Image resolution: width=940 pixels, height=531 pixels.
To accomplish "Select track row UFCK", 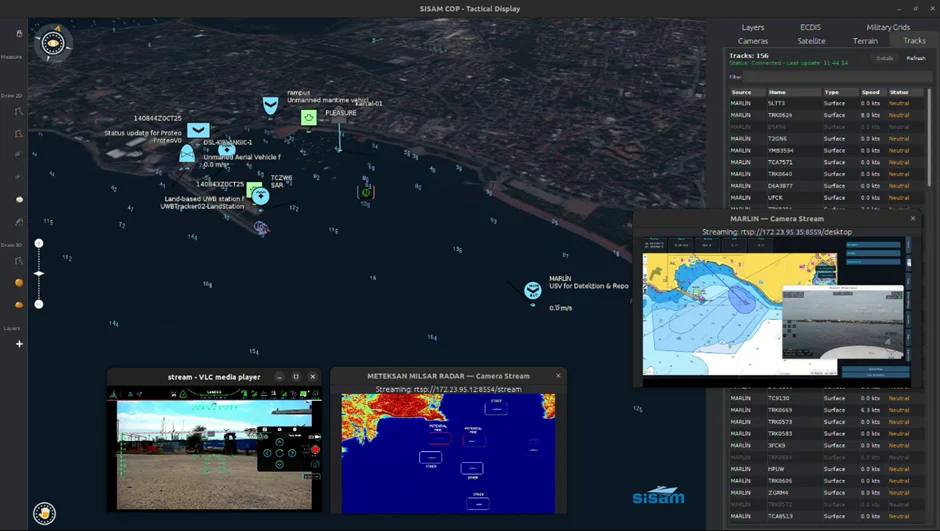I will coord(827,198).
